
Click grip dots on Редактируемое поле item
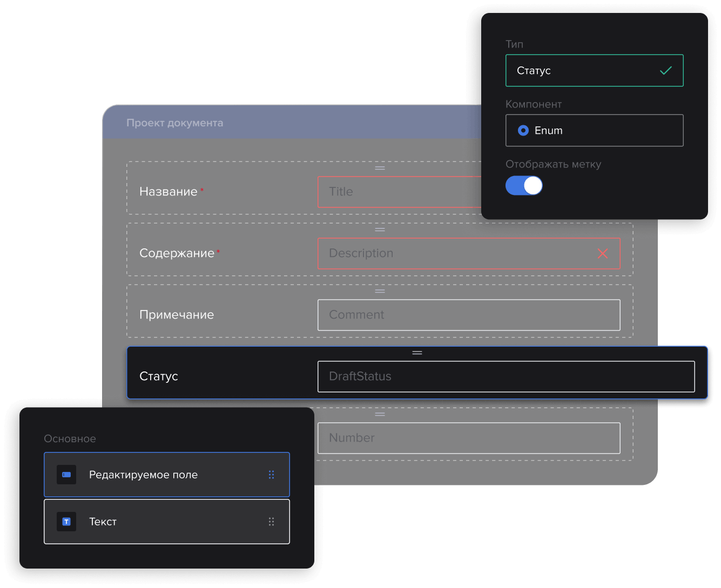271,475
